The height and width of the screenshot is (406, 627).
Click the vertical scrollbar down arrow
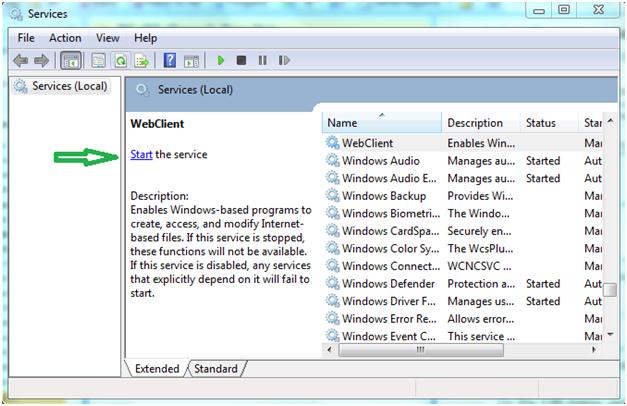point(609,334)
